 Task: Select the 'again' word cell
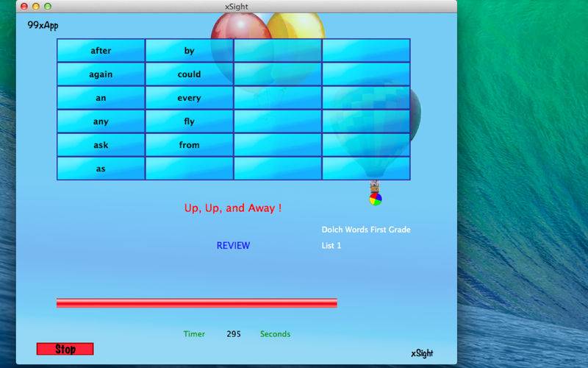(101, 74)
